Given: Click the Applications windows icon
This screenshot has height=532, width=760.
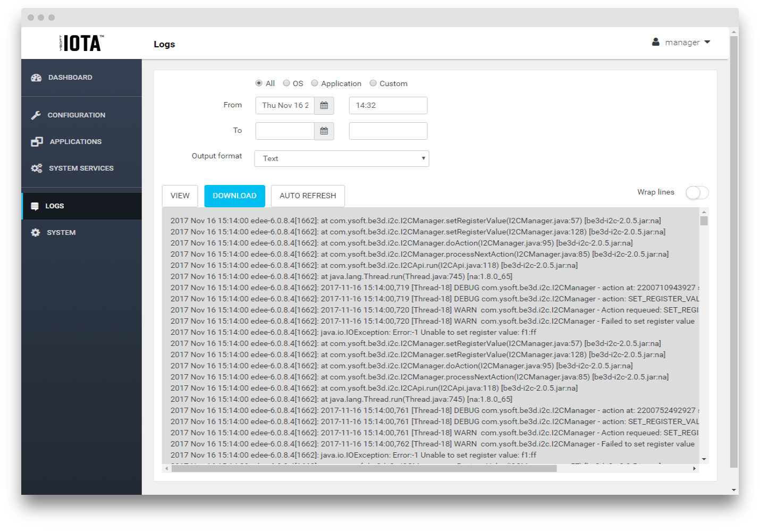Looking at the screenshot, I should coord(37,142).
